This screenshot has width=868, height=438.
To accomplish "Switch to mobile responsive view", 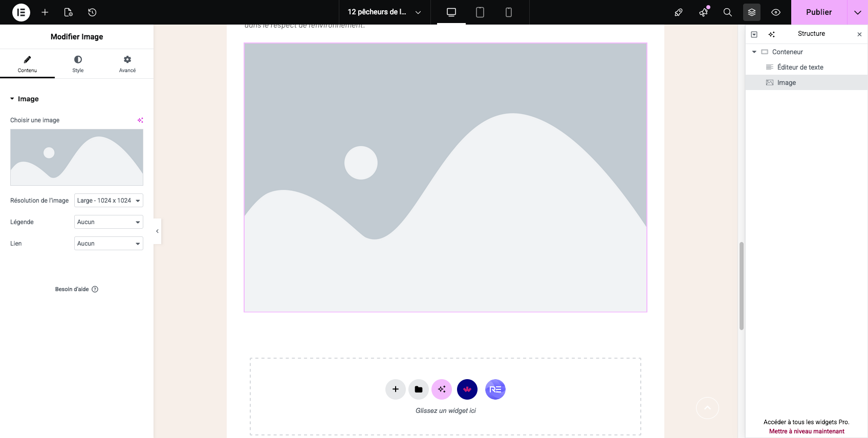I will [508, 12].
